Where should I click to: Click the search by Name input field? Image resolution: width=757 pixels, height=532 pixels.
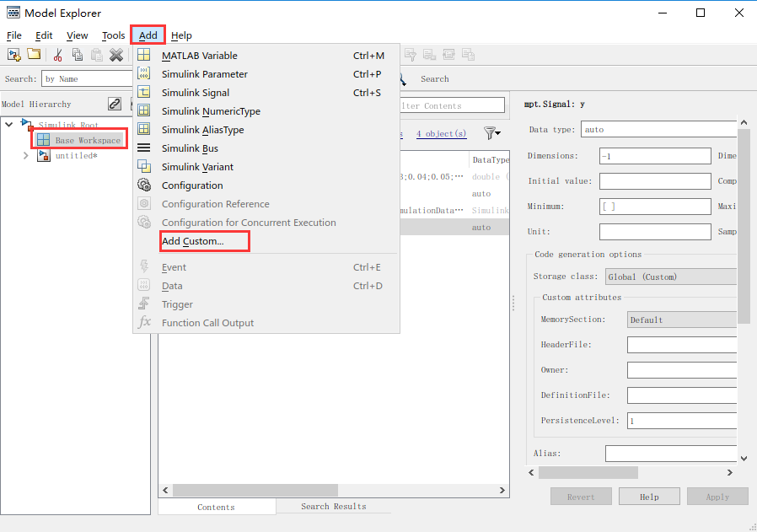tap(88, 78)
